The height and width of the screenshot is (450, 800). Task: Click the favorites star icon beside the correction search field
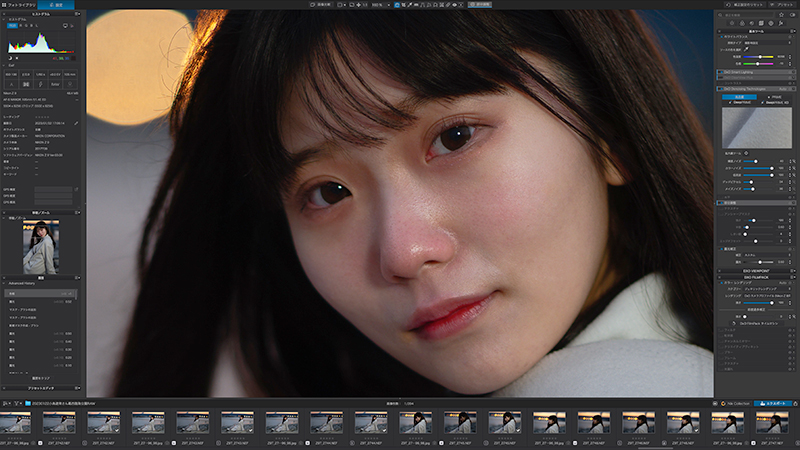pyautogui.click(x=781, y=15)
